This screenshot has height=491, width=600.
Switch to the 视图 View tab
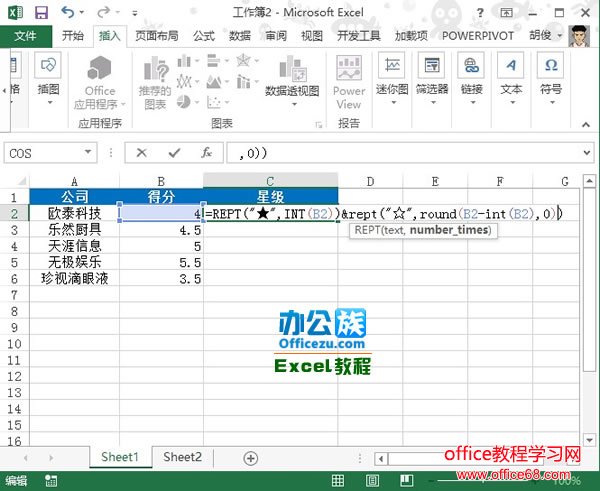coord(312,36)
